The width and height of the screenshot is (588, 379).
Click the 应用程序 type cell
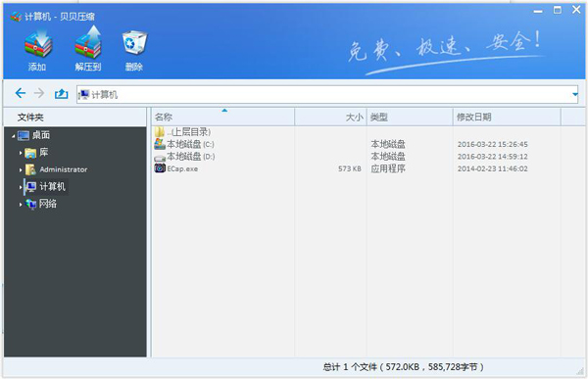(388, 168)
